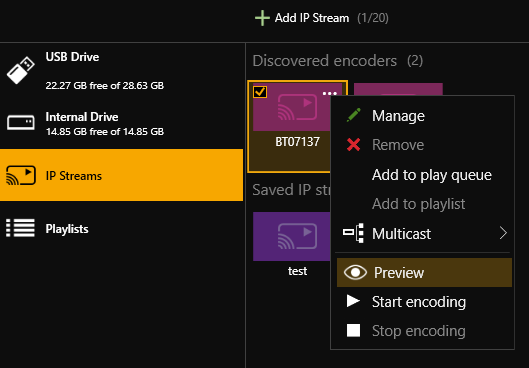Click the green plus Add IP Stream icon
The width and height of the screenshot is (529, 368).
click(262, 18)
